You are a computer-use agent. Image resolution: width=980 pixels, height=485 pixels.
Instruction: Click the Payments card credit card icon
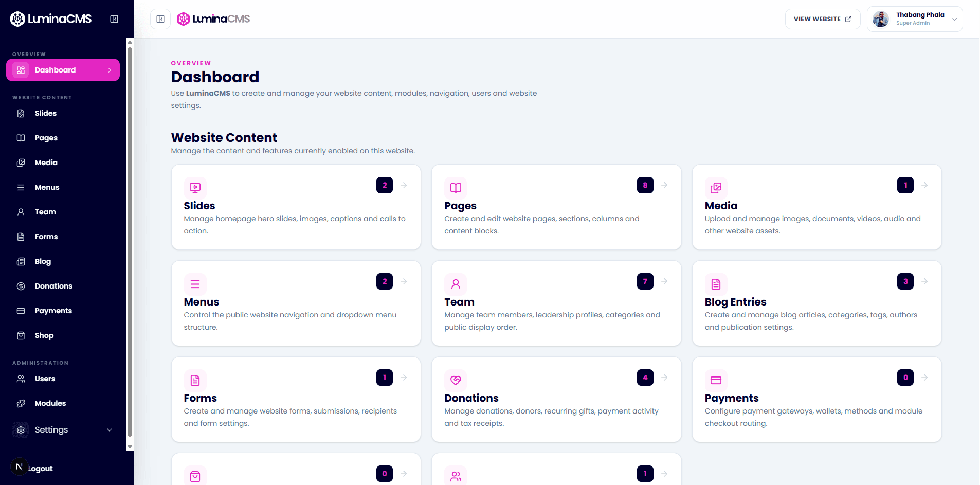[716, 380]
